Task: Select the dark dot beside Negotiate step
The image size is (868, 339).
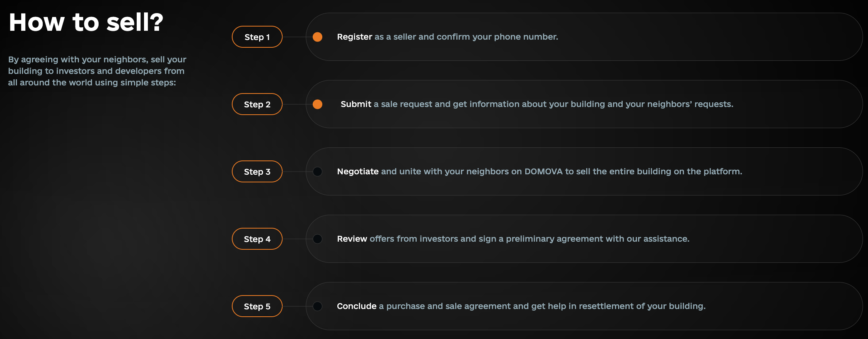Action: pyautogui.click(x=317, y=172)
